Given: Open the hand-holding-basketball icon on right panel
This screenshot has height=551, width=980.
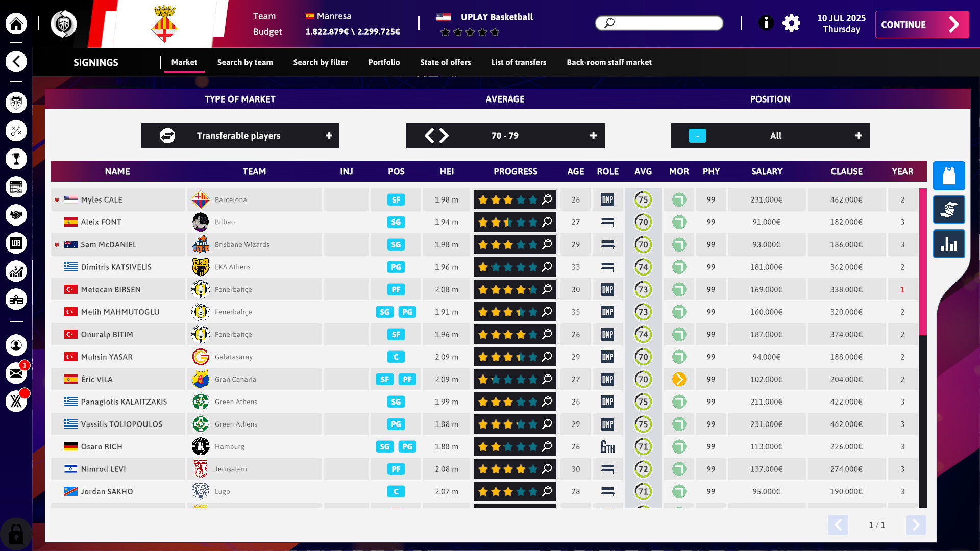Looking at the screenshot, I should (x=949, y=210).
